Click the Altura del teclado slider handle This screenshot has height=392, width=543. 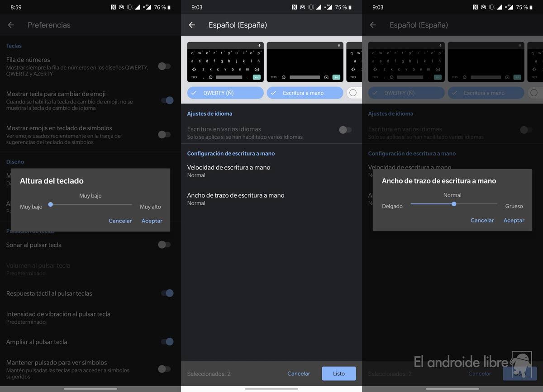click(x=51, y=204)
